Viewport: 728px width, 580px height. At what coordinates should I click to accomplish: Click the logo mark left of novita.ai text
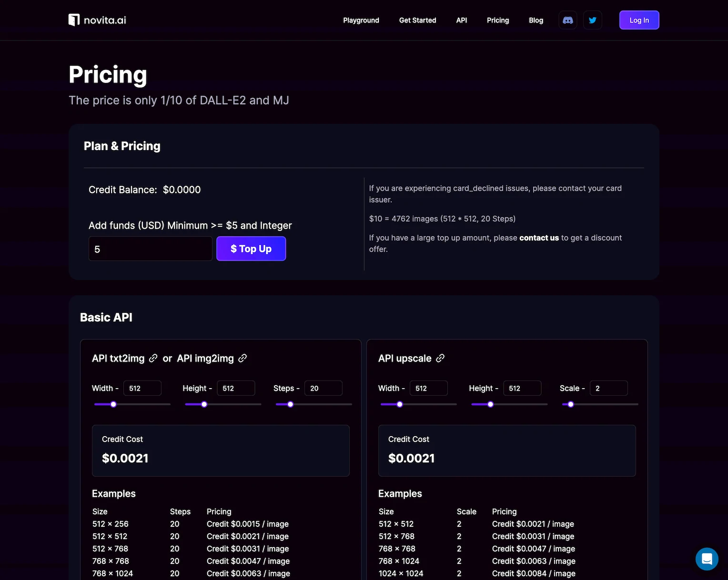coord(74,20)
